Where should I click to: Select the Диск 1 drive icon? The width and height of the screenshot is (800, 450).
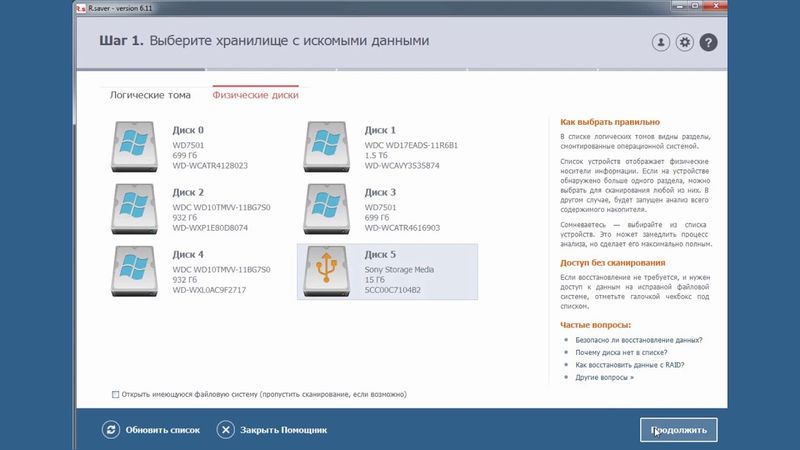[x=327, y=147]
